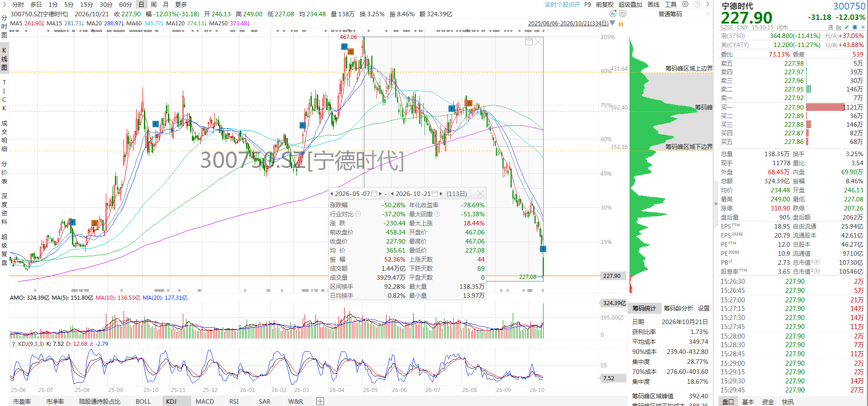Switch to 资金 bottom tab
The height and width of the screenshot is (406, 868).
tap(768, 402)
